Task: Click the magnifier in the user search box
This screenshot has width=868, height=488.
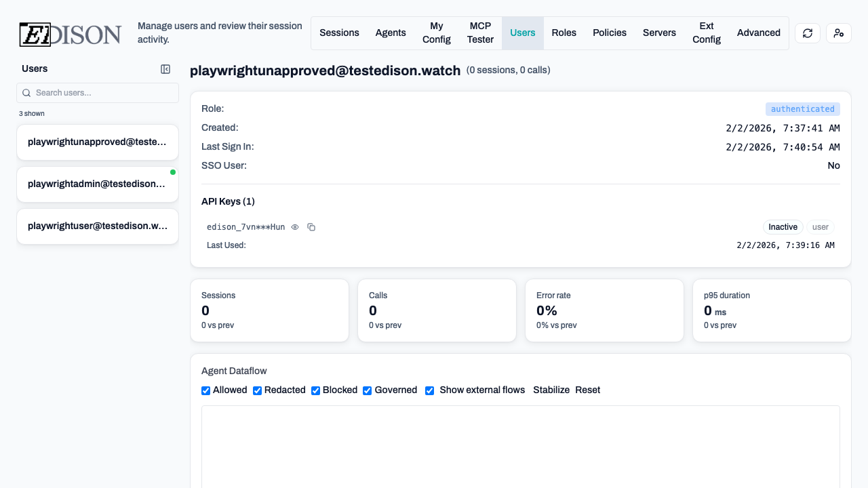Action: click(26, 93)
